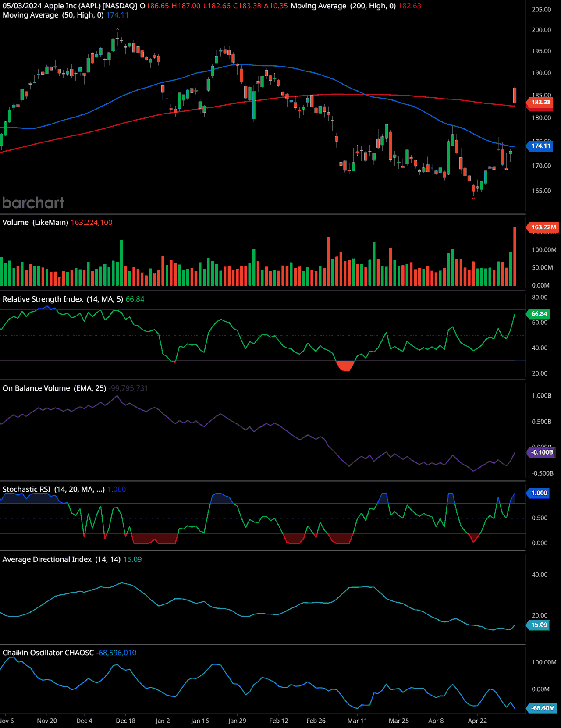561x728 pixels.
Task: Click the blue -68.60M Chaikin axis badge
Action: point(543,708)
